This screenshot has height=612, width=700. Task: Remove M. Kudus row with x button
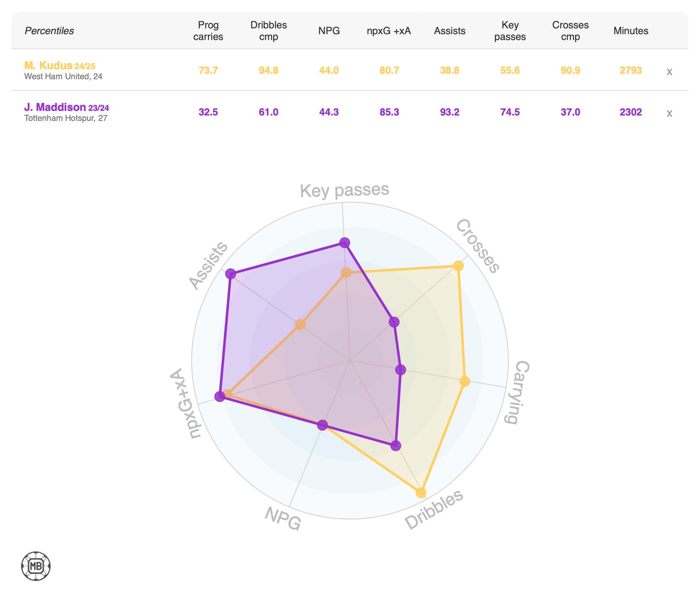669,72
